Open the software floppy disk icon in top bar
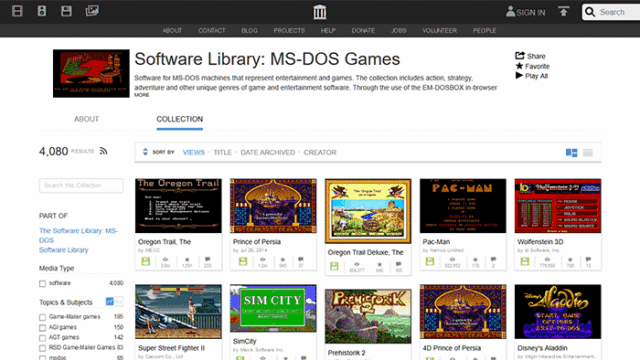The width and height of the screenshot is (640, 360). [66, 11]
